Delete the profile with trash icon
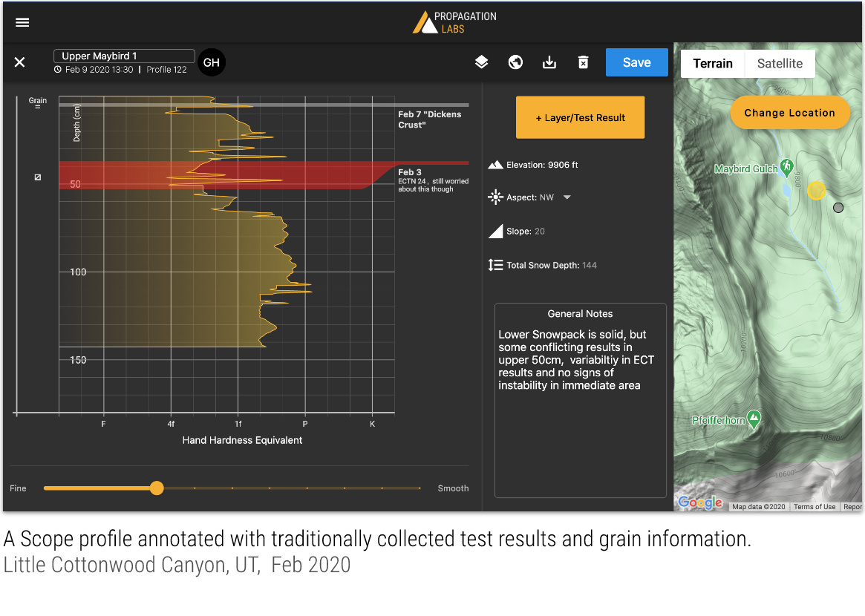This screenshot has height=616, width=865. [583, 62]
